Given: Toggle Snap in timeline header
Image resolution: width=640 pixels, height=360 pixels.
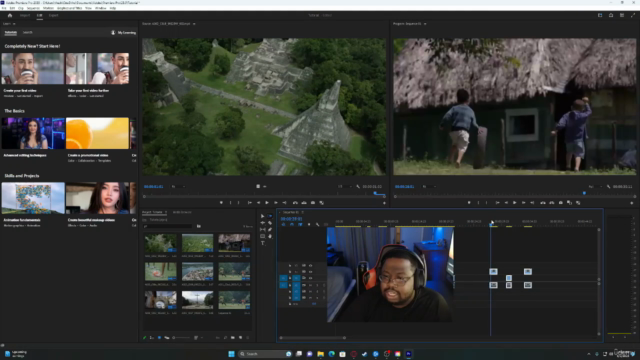Looking at the screenshot, I should coord(292,224).
